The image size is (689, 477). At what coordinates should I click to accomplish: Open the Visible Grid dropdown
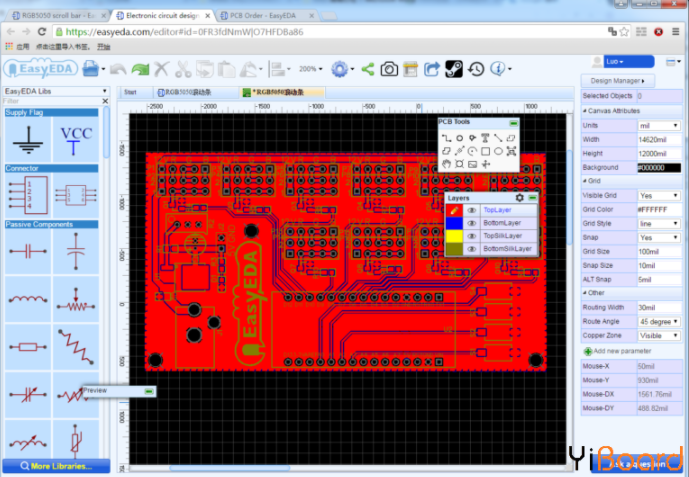click(659, 195)
